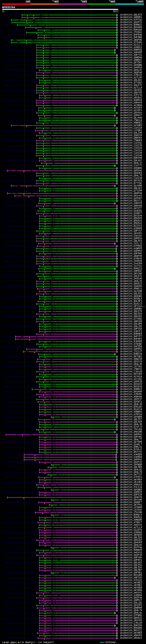
Task: Click hit label UniRef100_Q4F8K1
Action: pos(131,572)
